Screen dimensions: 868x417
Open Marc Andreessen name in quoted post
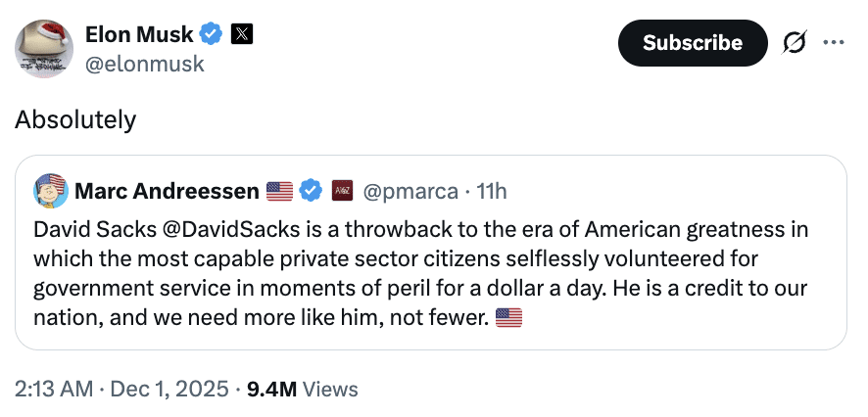[166, 191]
